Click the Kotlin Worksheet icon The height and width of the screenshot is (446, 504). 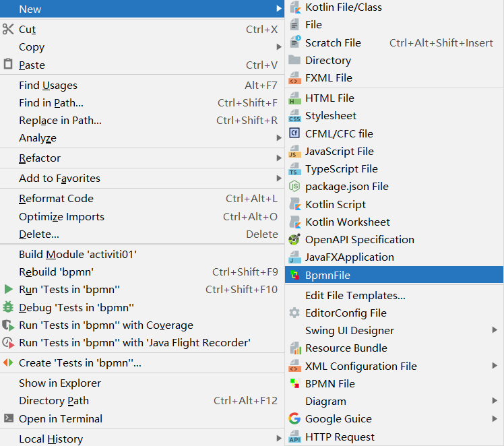295,222
